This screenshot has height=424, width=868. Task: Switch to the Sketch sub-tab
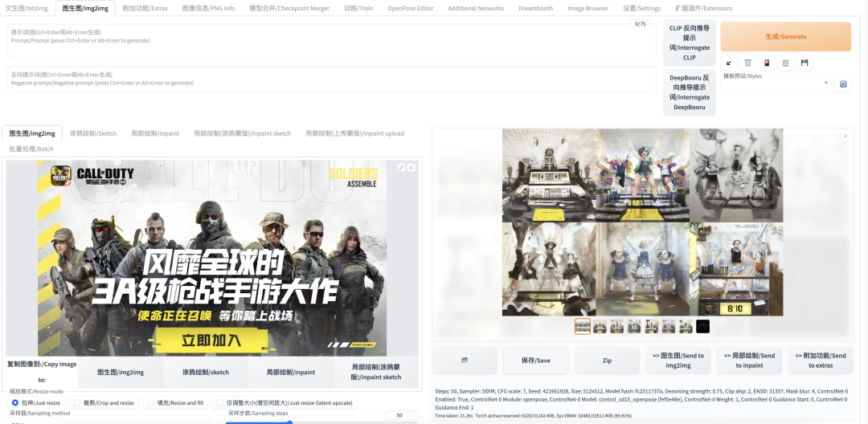93,133
